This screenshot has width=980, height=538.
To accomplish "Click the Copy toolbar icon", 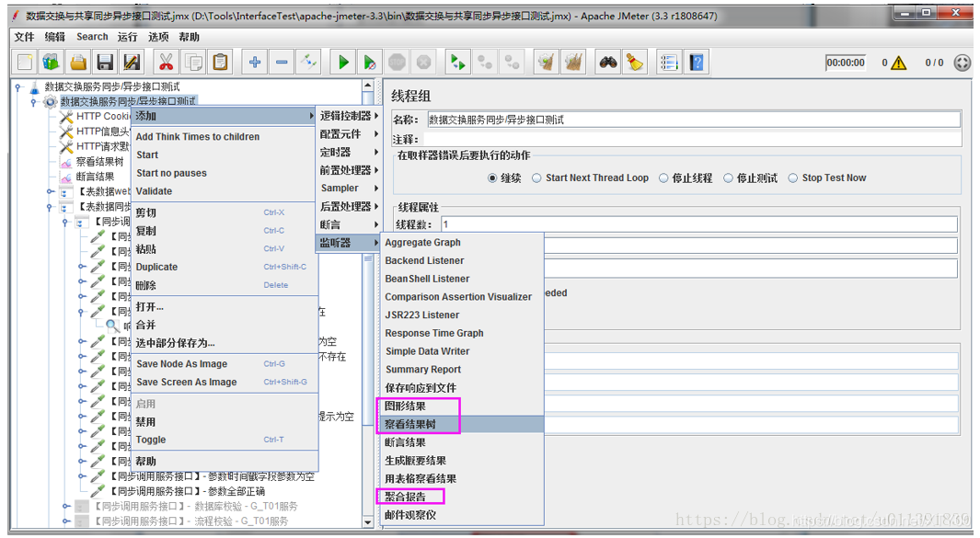I will click(x=193, y=62).
